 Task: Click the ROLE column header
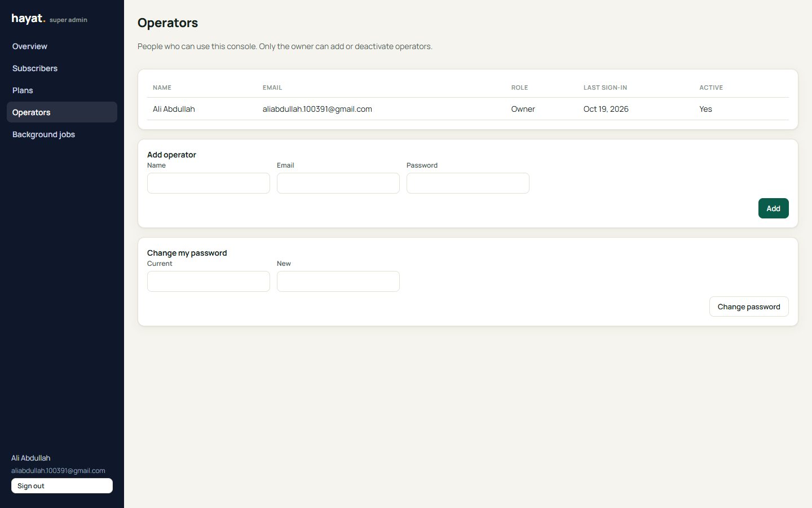pos(520,87)
